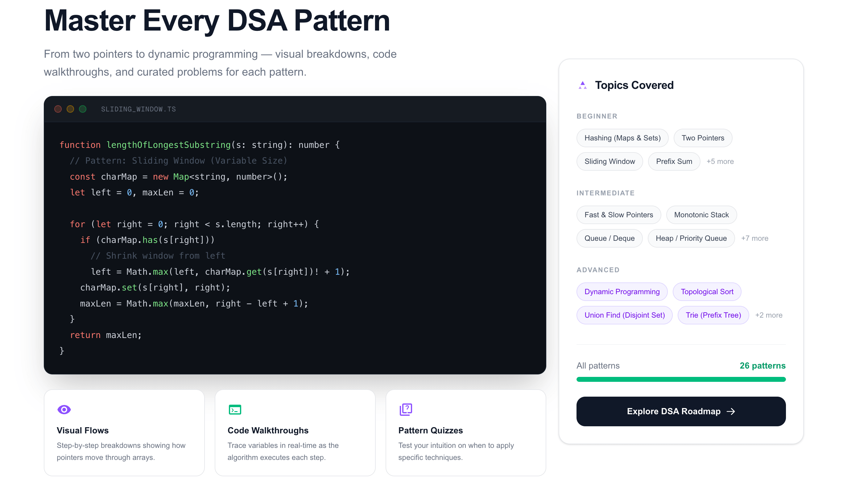Click the 26 patterns count text
868x484 pixels.
click(x=763, y=365)
